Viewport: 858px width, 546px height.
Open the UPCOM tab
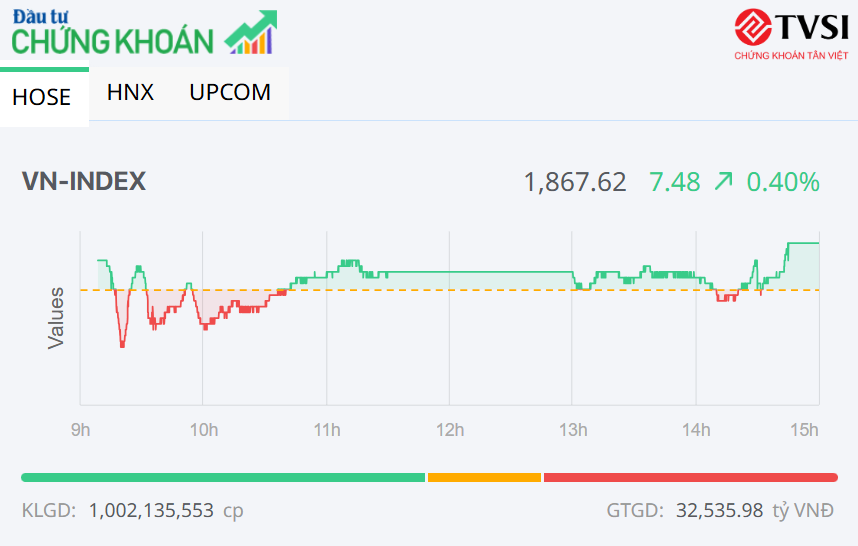(x=230, y=92)
